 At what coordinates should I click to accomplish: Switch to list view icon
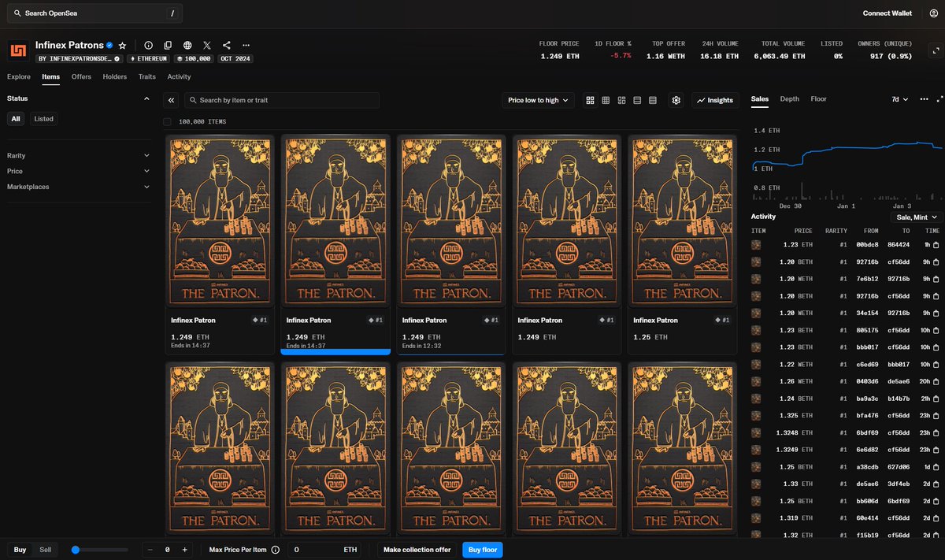tap(637, 100)
